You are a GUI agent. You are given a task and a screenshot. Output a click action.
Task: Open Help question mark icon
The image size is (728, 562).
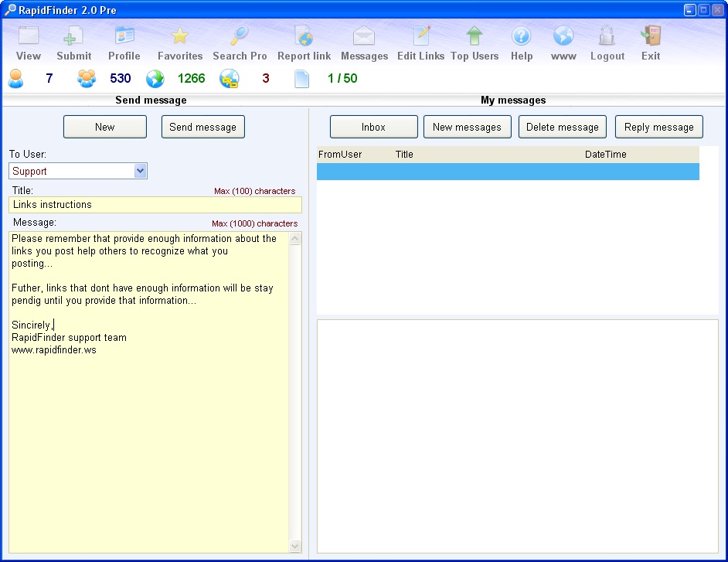coord(522,36)
